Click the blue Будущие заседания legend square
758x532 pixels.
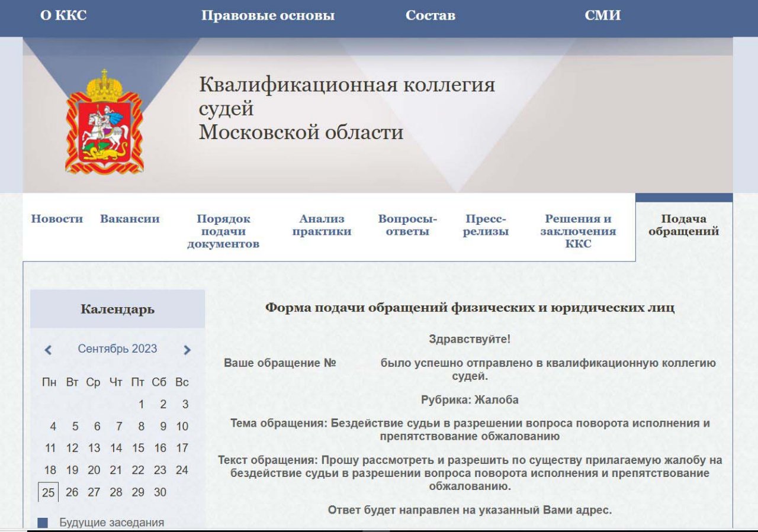pos(43,523)
